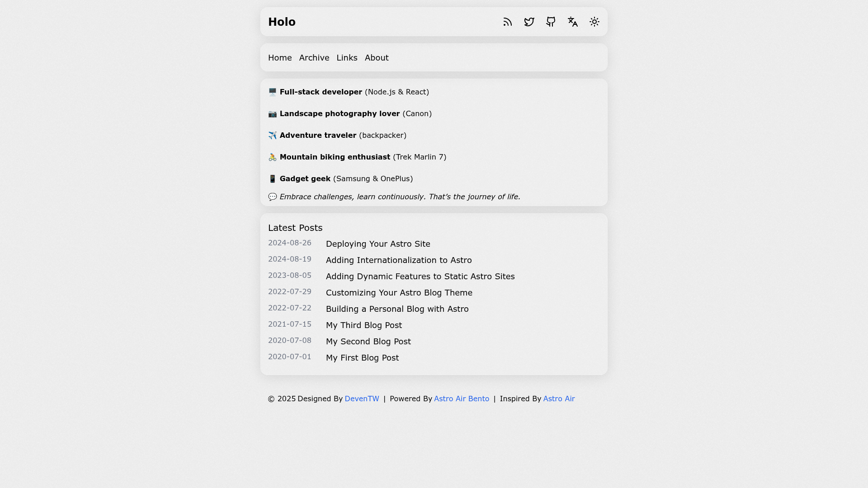
Task: Click date 2021-07-15
Action: click(x=290, y=324)
